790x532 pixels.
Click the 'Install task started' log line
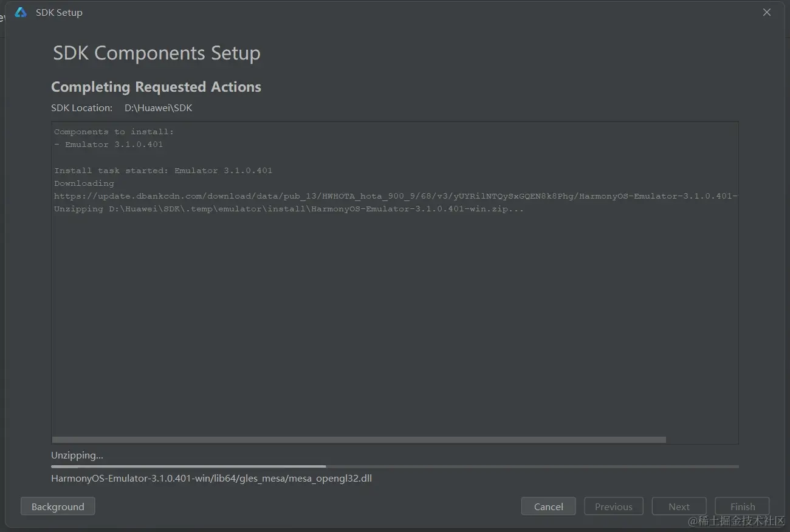[163, 171]
